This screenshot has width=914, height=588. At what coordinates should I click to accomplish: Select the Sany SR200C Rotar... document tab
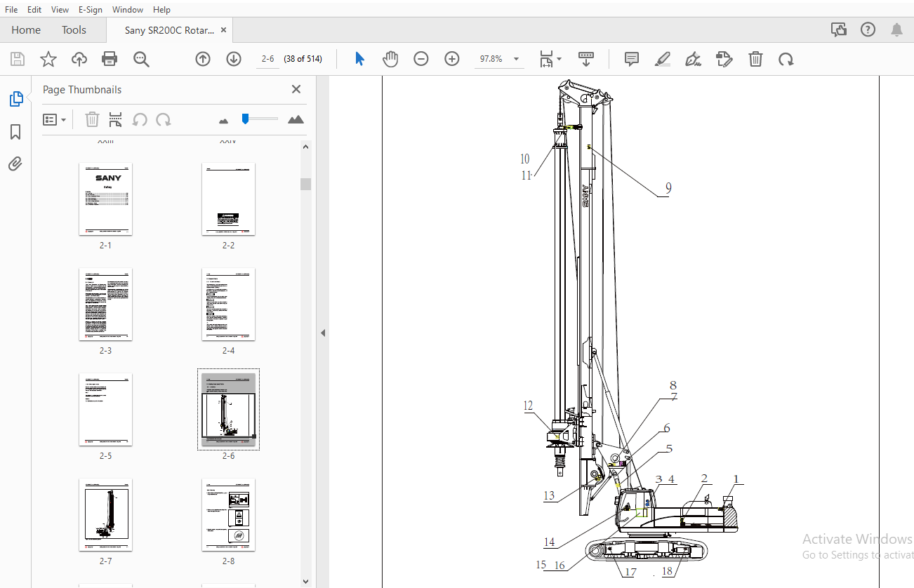(x=169, y=30)
